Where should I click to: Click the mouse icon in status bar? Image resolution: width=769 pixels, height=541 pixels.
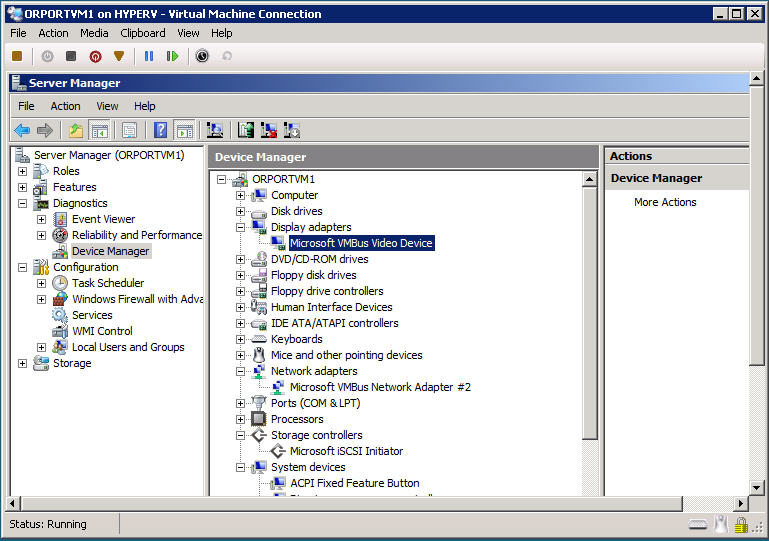point(720,524)
